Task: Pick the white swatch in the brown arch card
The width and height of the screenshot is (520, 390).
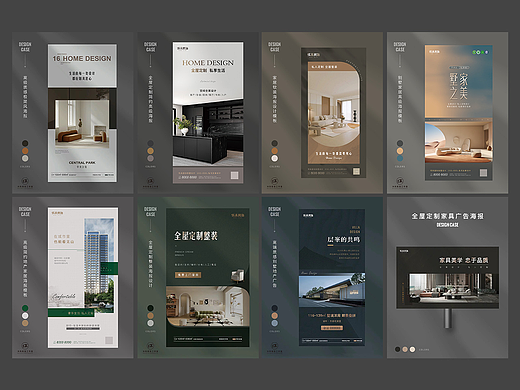Action: click(x=275, y=158)
